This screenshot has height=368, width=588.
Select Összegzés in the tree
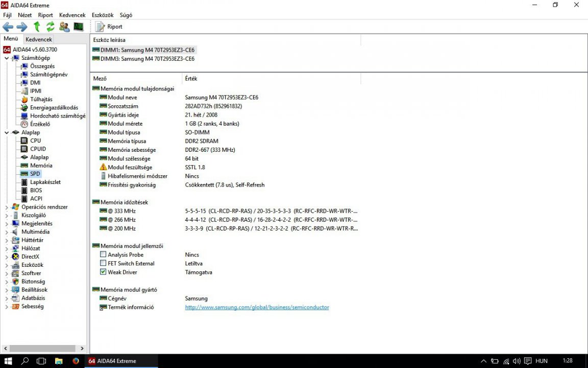click(42, 66)
